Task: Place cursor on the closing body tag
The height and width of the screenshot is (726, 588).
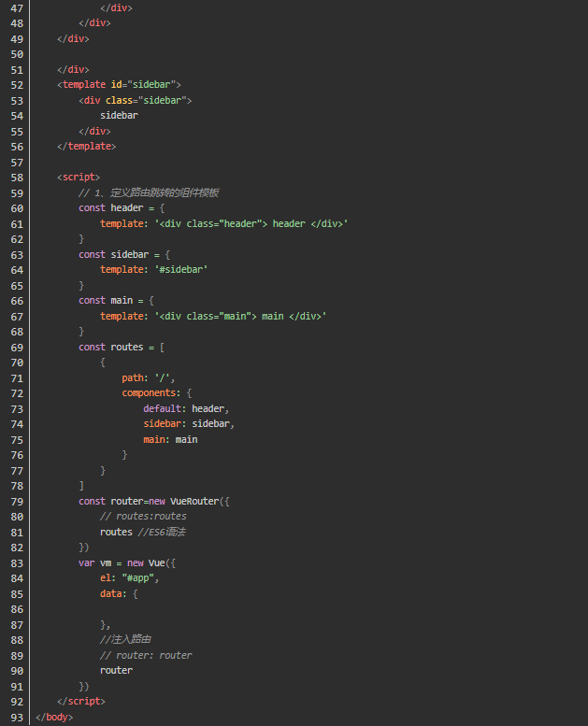Action: pyautogui.click(x=53, y=717)
